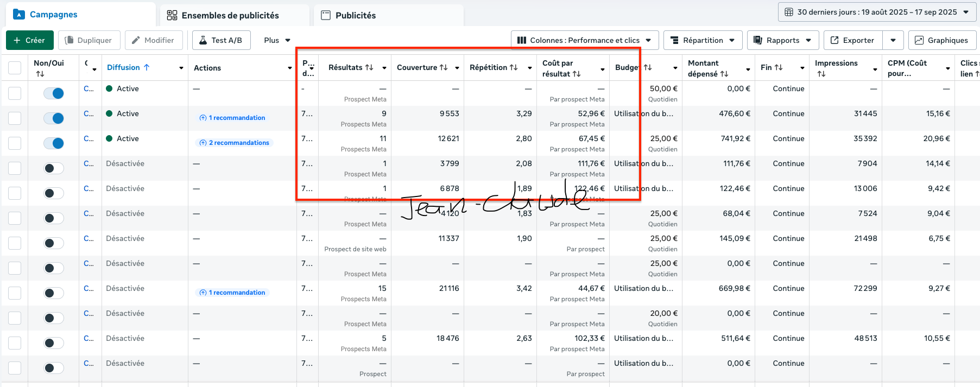Turn off toggle of campaign with 1 recommandation, 9 results
The width and height of the screenshot is (980, 387).
coord(54,118)
